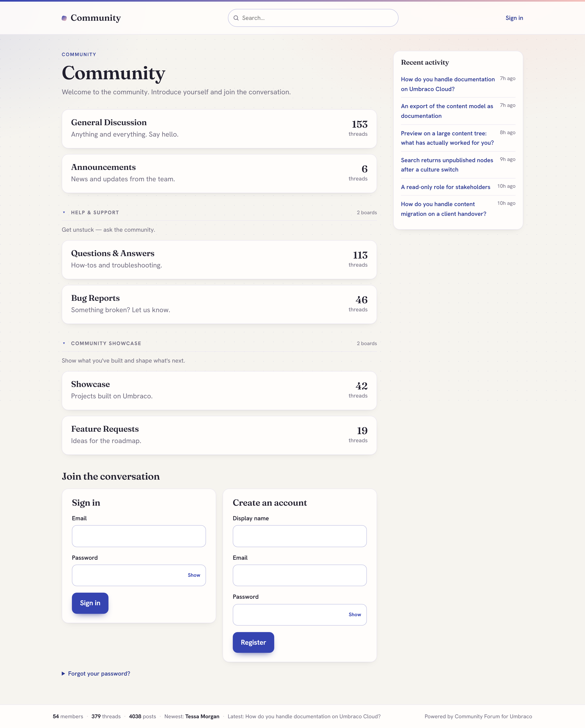This screenshot has width=585, height=728.
Task: Focus the Display name field
Action: [x=299, y=536]
